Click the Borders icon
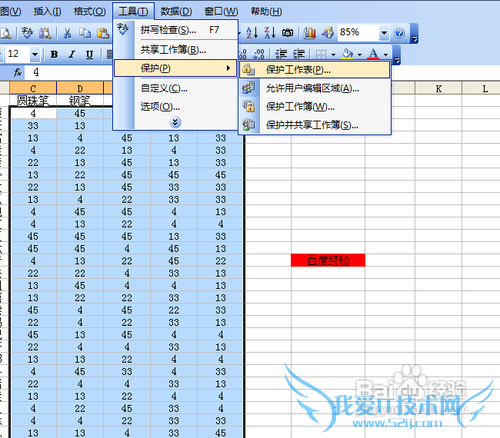Screen dimensions: 500x438 pos(321,54)
